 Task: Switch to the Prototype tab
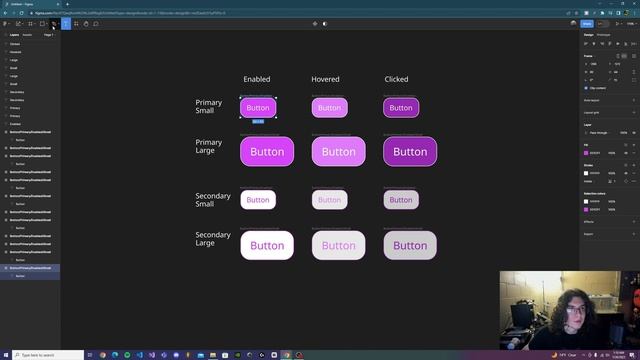click(604, 35)
